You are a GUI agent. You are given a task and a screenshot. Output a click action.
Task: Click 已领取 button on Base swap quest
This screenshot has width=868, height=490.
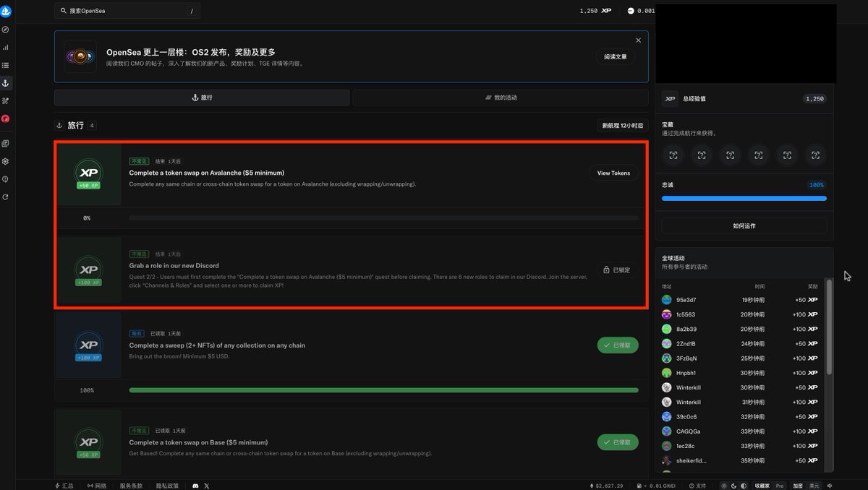(618, 442)
